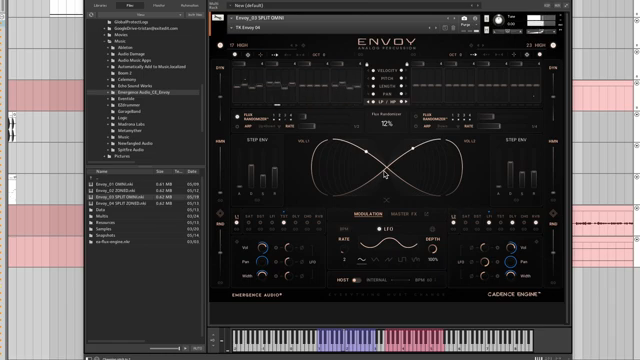Select the random LFO waveform icon
The height and width of the screenshot is (360, 640).
click(416, 260)
